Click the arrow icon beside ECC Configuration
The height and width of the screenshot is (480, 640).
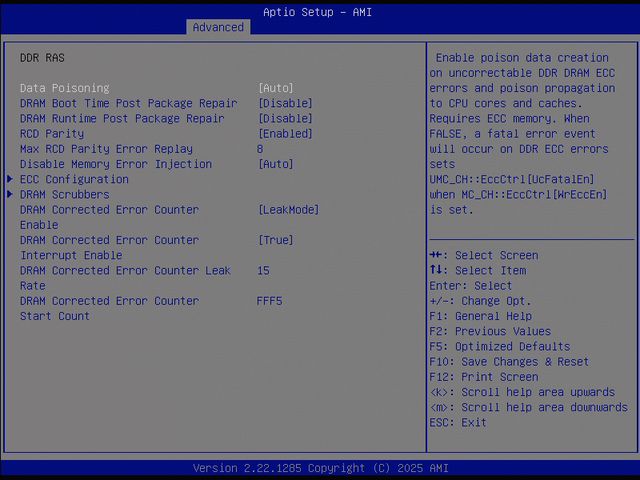tap(11, 179)
